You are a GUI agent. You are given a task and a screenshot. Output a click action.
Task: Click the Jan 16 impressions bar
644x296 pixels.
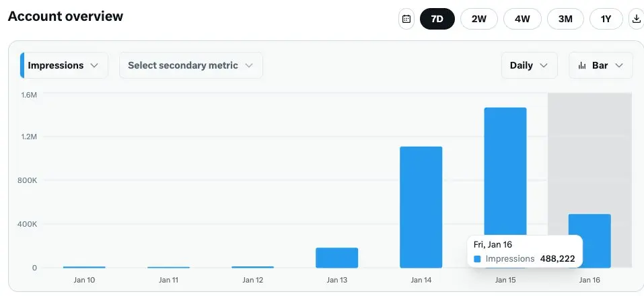pos(589,229)
